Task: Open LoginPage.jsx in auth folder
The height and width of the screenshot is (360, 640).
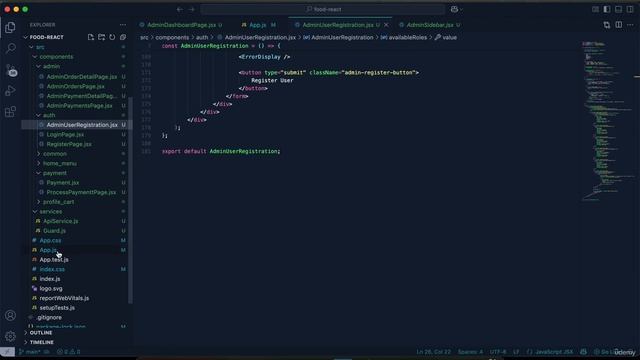Action: click(65, 135)
